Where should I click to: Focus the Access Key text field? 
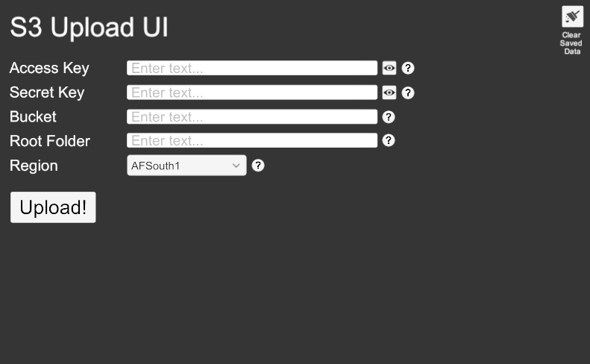click(252, 69)
